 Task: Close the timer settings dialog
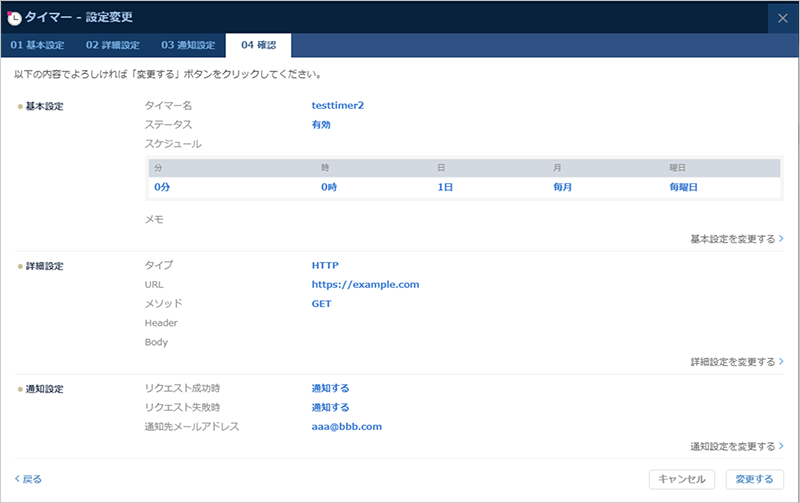pos(783,19)
